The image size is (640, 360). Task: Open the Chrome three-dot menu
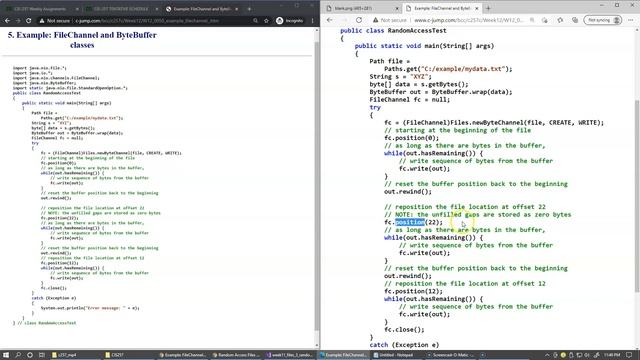pos(313,20)
